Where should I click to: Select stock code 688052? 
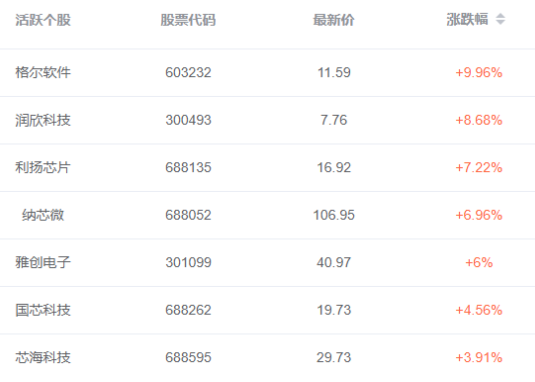click(188, 215)
